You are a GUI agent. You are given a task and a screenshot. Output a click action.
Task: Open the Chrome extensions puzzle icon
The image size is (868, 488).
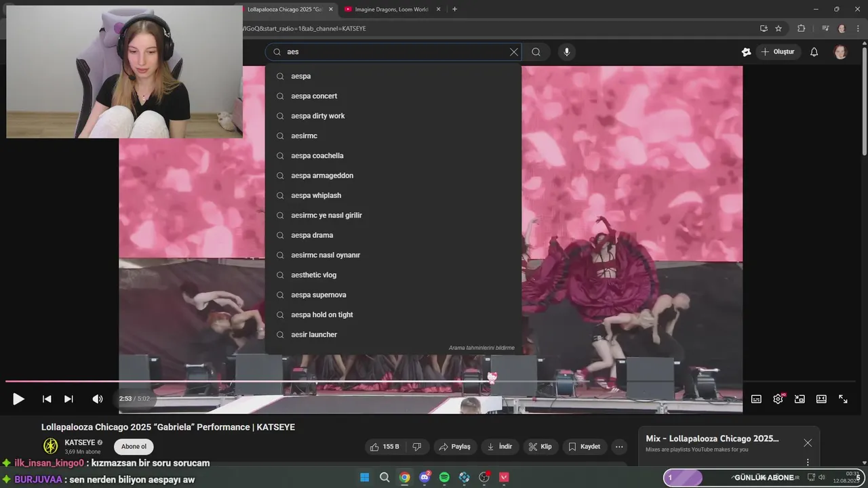pyautogui.click(x=802, y=28)
